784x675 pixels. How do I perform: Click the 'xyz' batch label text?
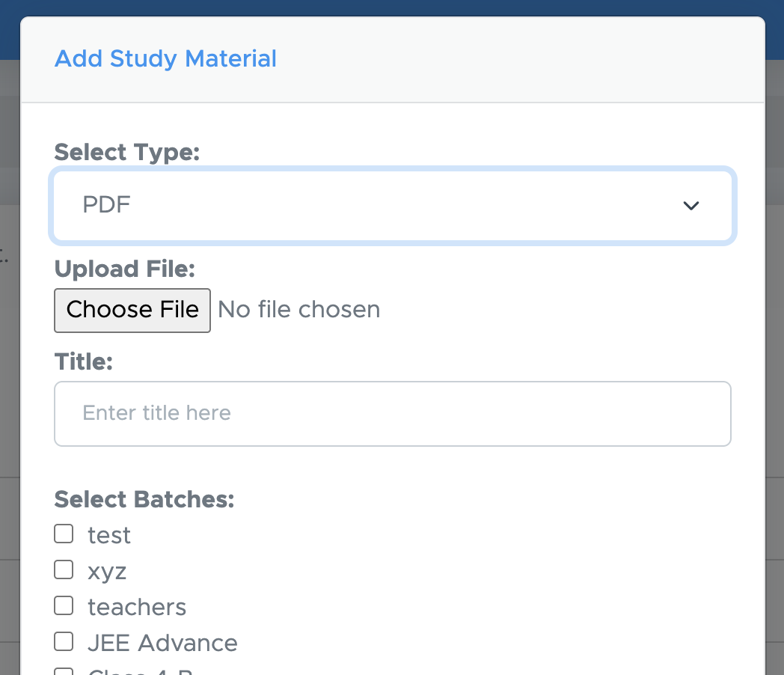107,572
